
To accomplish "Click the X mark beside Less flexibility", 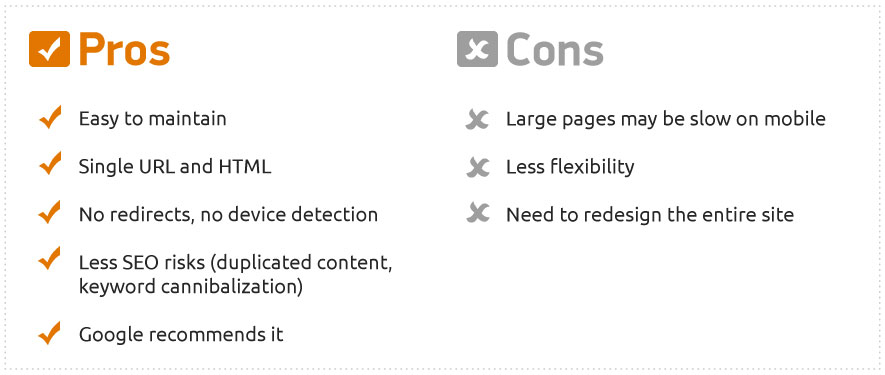I will point(477,167).
